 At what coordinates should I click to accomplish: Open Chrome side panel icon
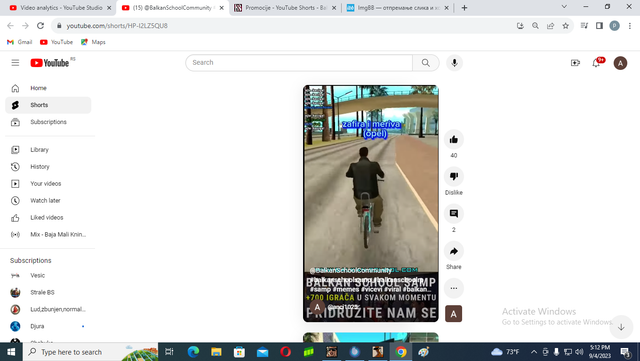pyautogui.click(x=599, y=26)
